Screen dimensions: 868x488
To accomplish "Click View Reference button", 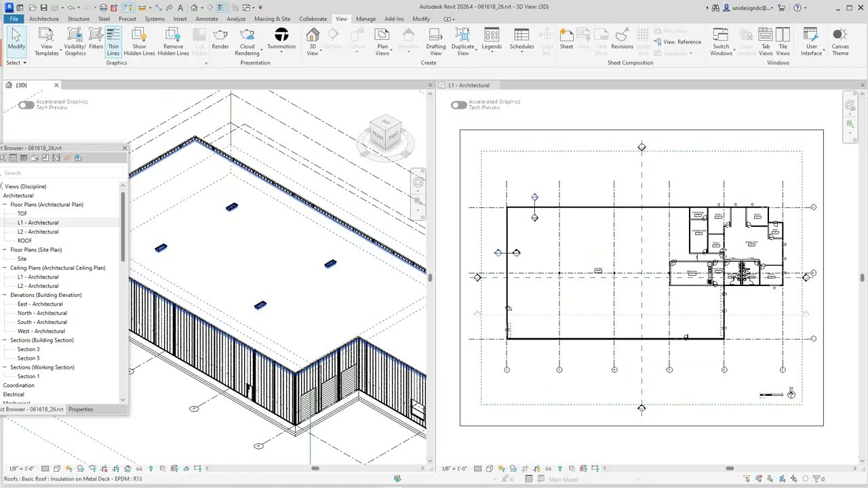I will pos(678,42).
